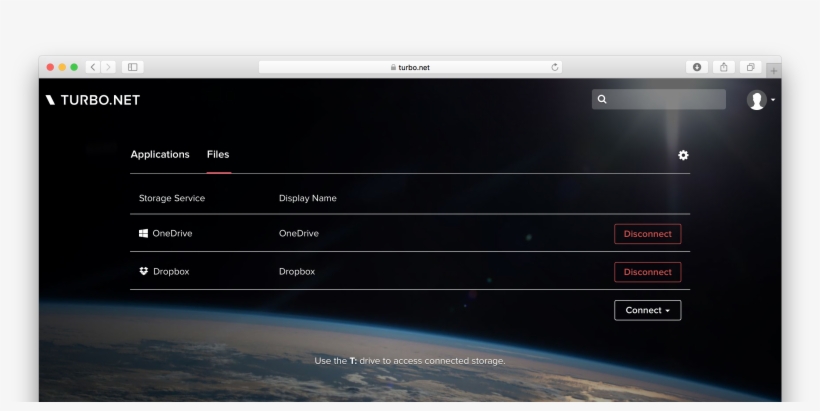Show all Safari tabs overview
Screen dimensions: 820x411
pos(750,67)
